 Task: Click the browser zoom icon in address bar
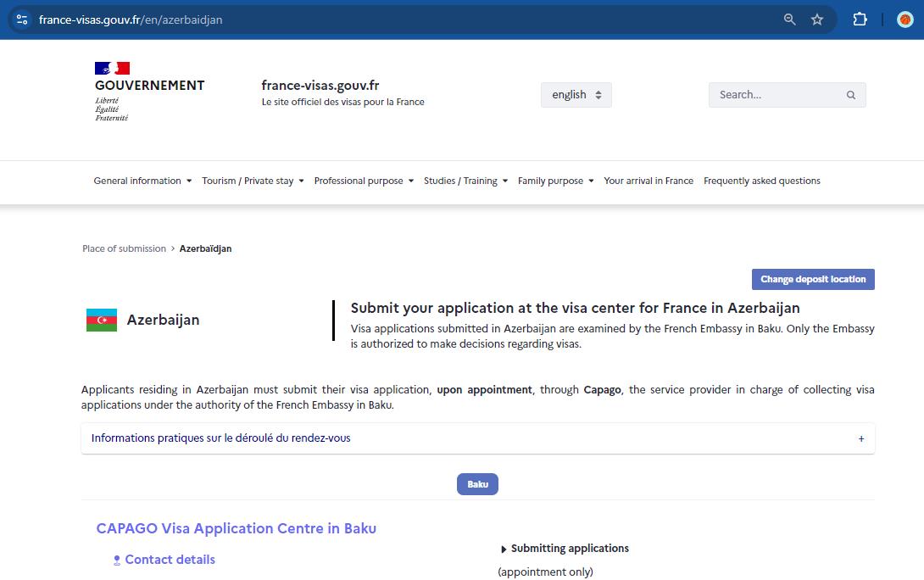[x=788, y=19]
